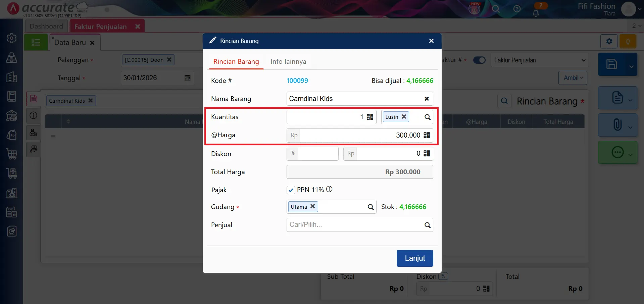
Task: Uncheck the PPN 11% checkbox
Action: 291,190
